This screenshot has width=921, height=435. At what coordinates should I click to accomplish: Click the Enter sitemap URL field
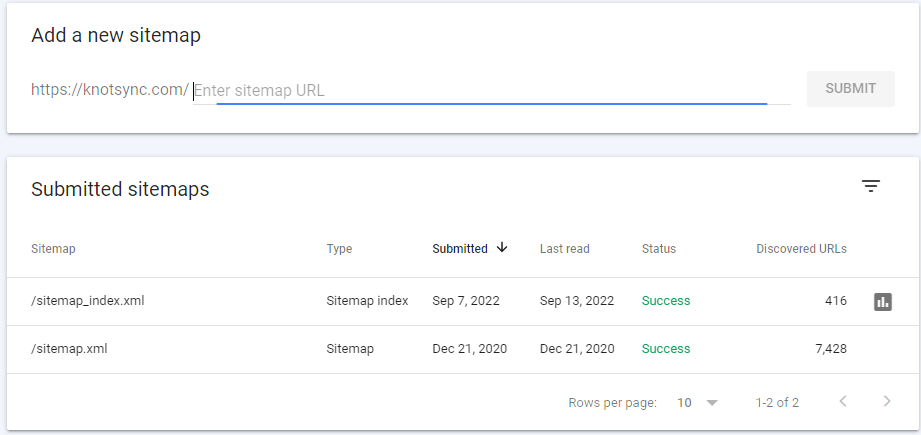tap(480, 90)
